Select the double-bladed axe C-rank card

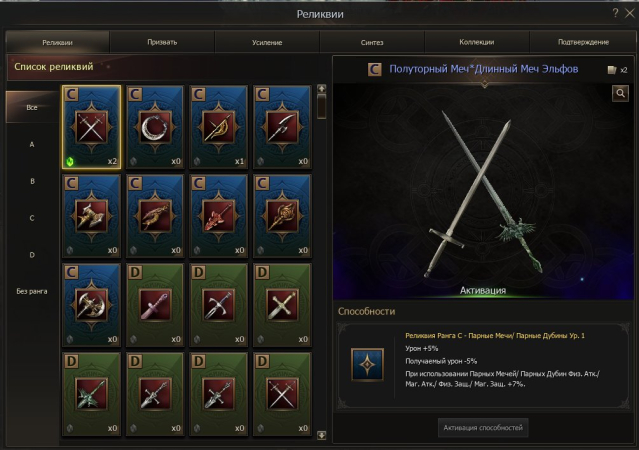point(91,305)
